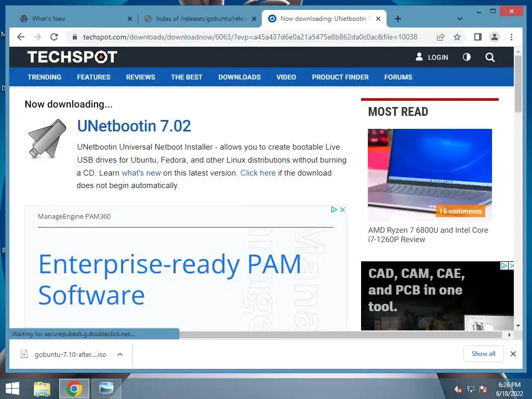Screen dimensions: 532x399
Task: Reload the page with the refresh icon
Action: point(54,37)
